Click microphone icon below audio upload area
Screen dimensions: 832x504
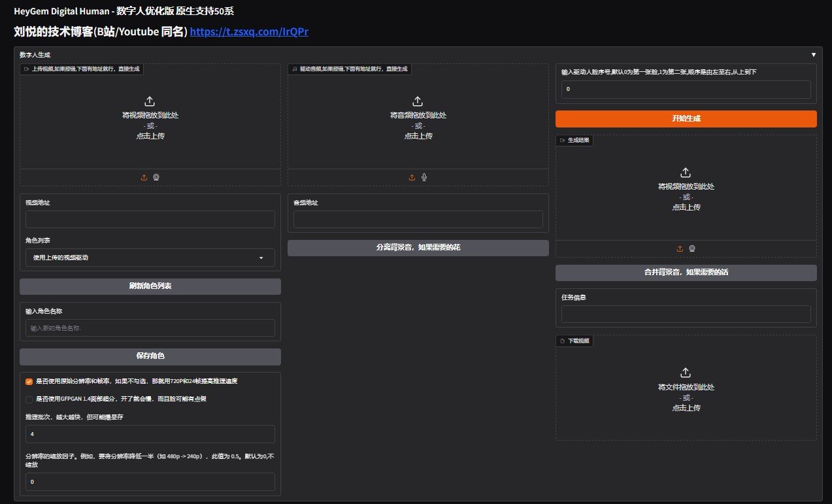[x=424, y=177]
